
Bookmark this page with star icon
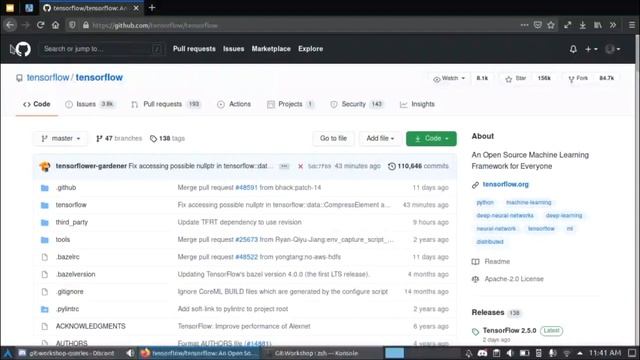(x=551, y=25)
